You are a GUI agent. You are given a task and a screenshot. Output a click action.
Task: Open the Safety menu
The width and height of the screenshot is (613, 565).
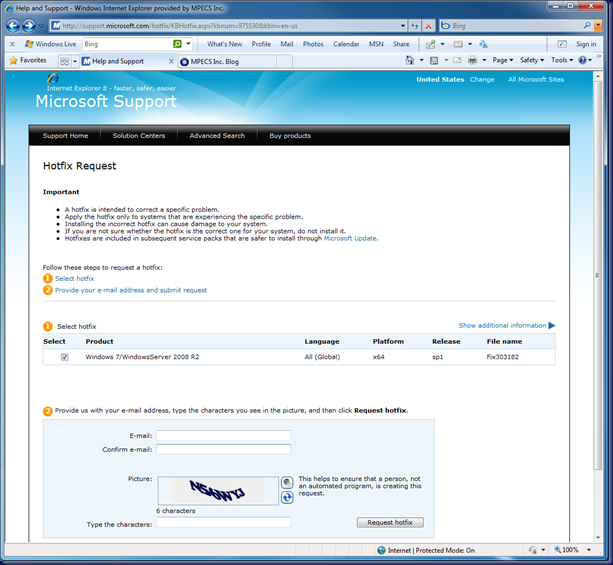pos(532,60)
